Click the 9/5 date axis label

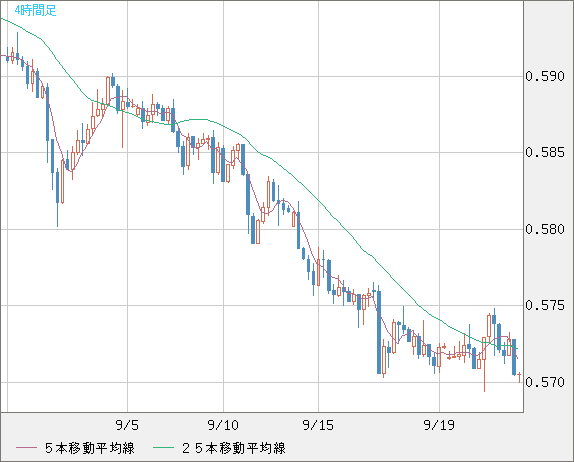[x=127, y=425]
